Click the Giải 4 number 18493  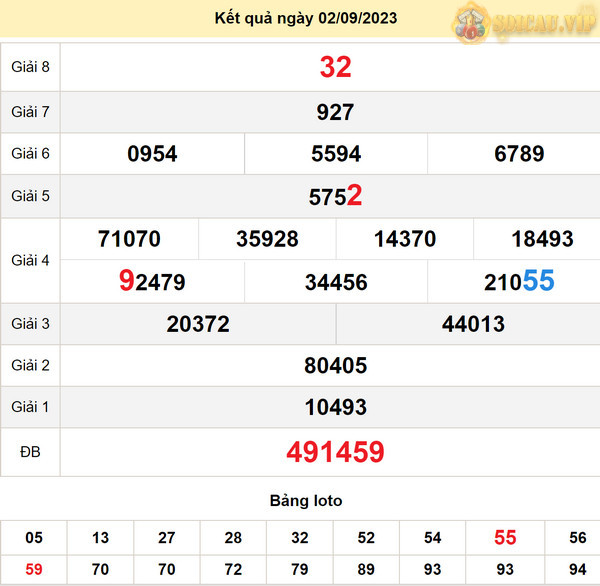[542, 239]
